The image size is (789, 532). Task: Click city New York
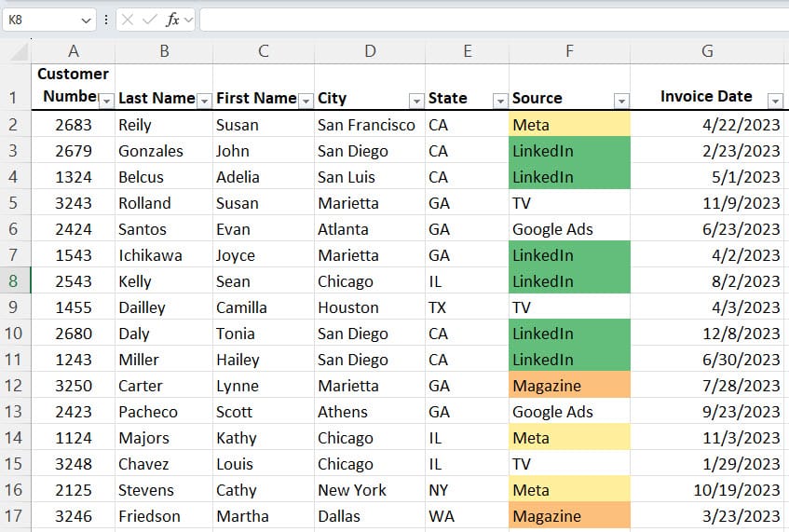coord(370,490)
